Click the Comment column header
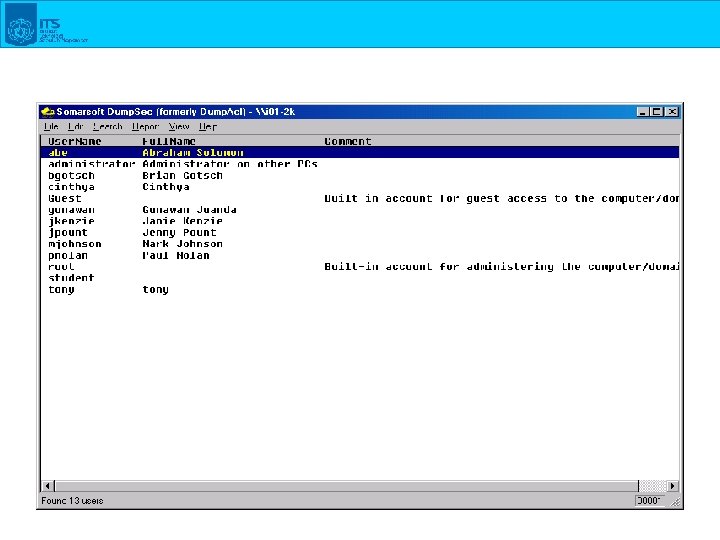The height and width of the screenshot is (540, 720). (348, 141)
